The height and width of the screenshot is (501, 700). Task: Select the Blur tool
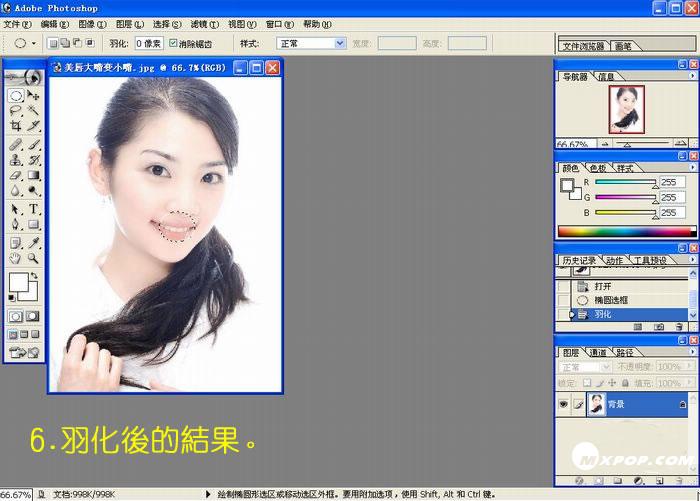(x=16, y=191)
